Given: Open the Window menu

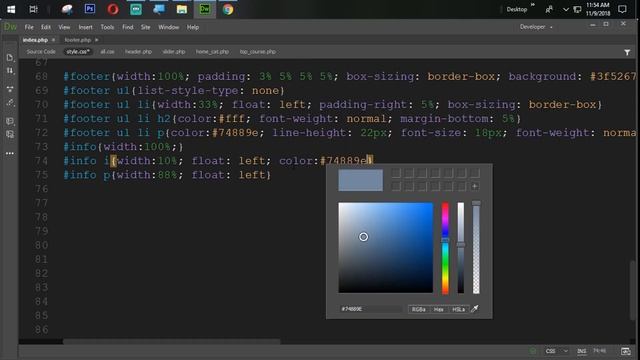Looking at the screenshot, I should (169, 27).
